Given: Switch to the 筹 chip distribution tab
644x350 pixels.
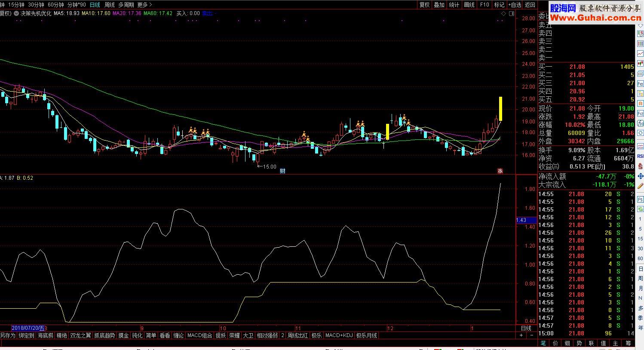Looking at the screenshot, I should tap(628, 343).
